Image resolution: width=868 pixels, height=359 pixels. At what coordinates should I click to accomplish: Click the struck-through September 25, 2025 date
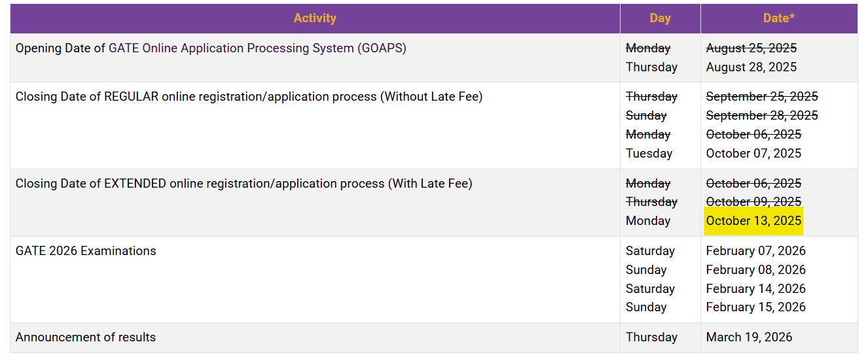[x=761, y=97]
